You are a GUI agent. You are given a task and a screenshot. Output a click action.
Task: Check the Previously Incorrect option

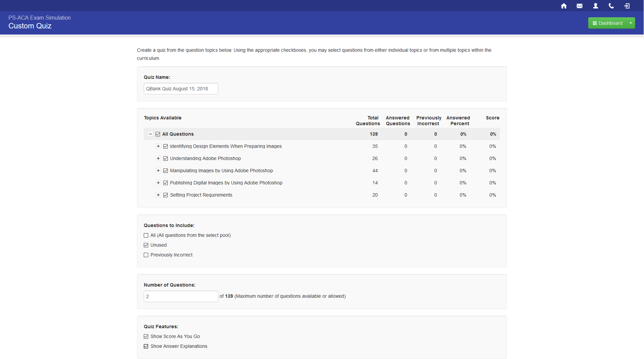pyautogui.click(x=146, y=255)
